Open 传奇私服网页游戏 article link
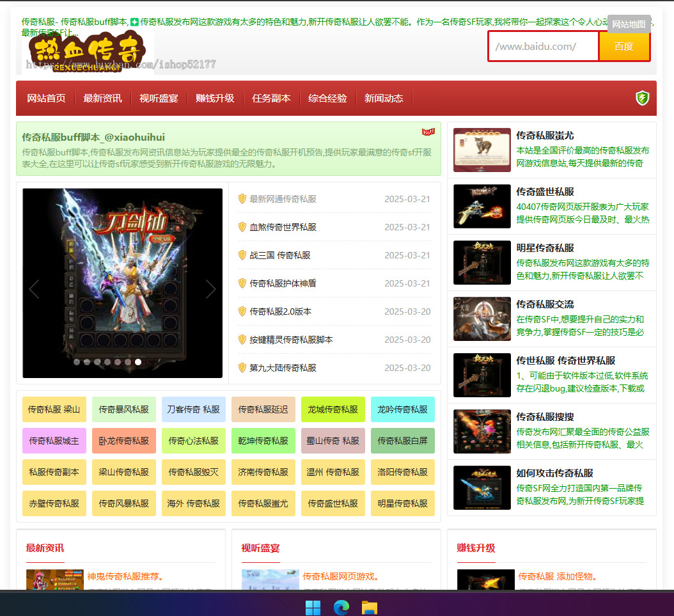The width and height of the screenshot is (674, 616). coord(340,576)
